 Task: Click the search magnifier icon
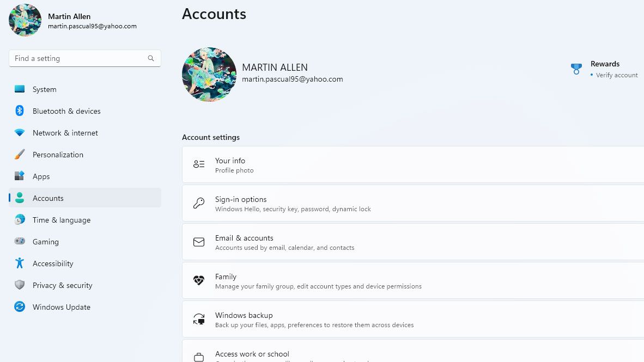(x=151, y=58)
